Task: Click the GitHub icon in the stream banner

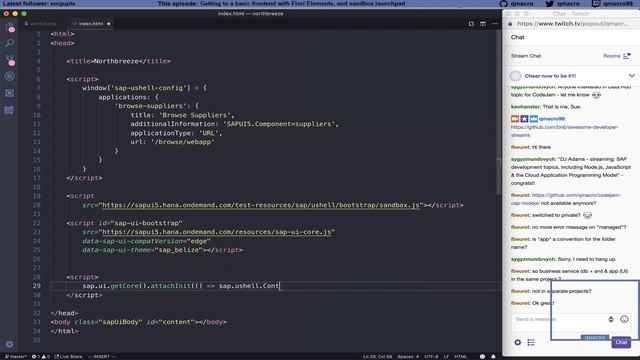Action: [503, 4]
